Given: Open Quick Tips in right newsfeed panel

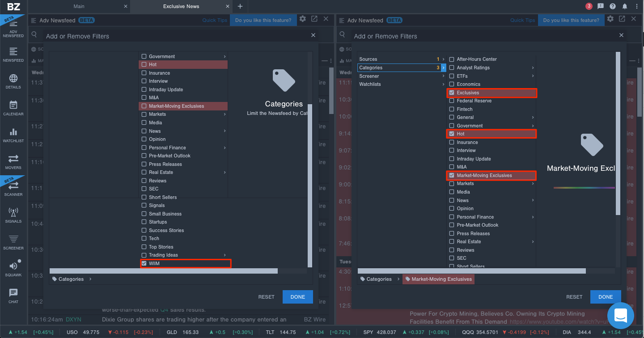Looking at the screenshot, I should coord(523,20).
